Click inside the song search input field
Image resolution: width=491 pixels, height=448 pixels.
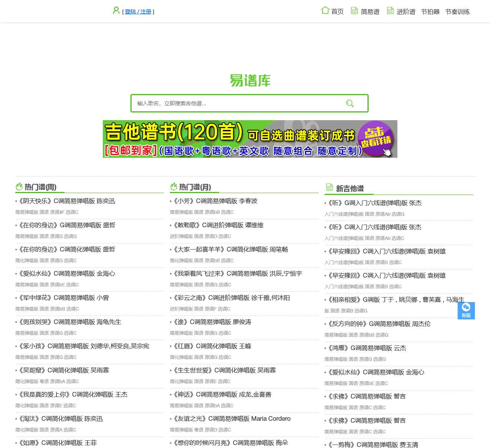point(230,103)
